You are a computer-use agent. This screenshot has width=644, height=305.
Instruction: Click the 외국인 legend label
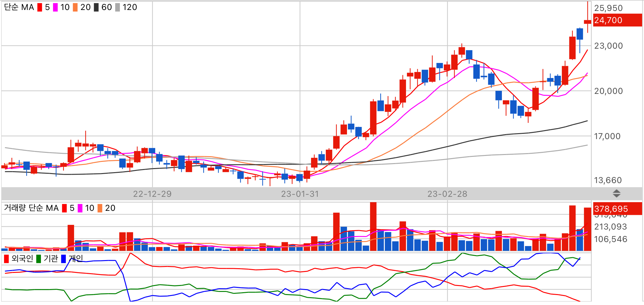pos(22,259)
